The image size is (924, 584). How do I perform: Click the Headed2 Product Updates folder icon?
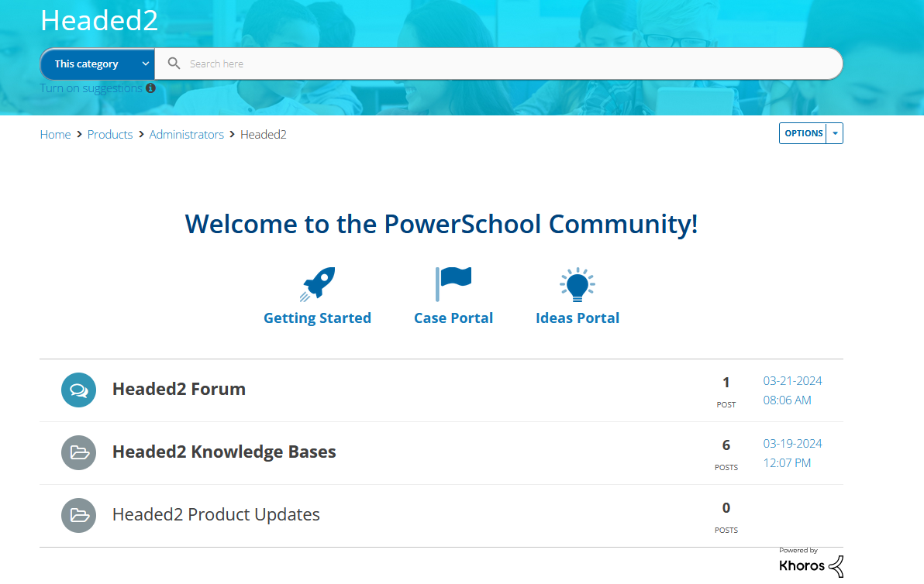click(78, 515)
